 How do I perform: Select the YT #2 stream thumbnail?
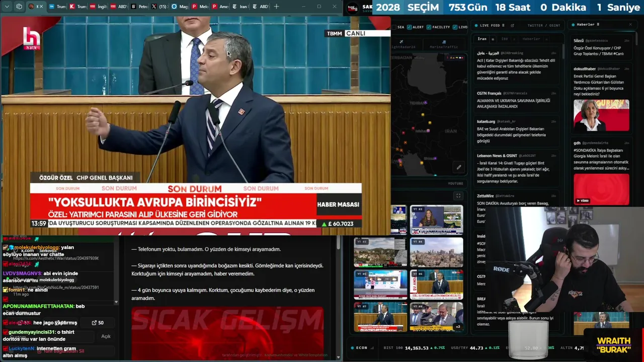(x=437, y=220)
